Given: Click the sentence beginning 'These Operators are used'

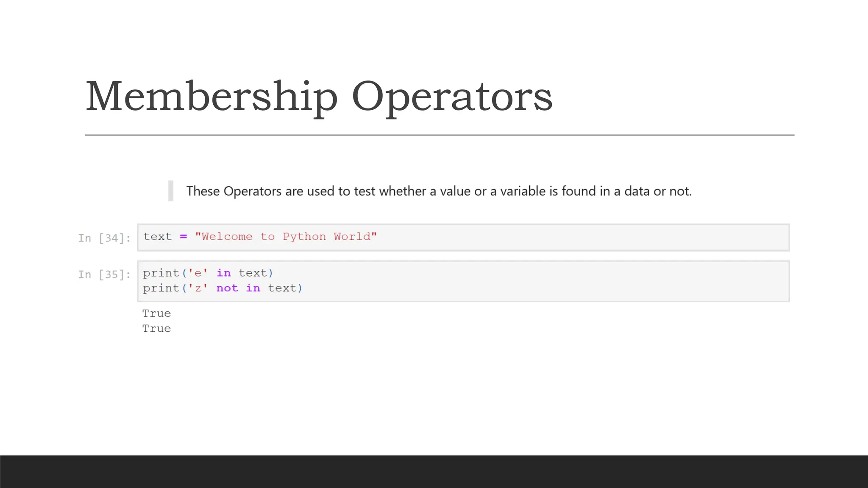Looking at the screenshot, I should coord(439,191).
